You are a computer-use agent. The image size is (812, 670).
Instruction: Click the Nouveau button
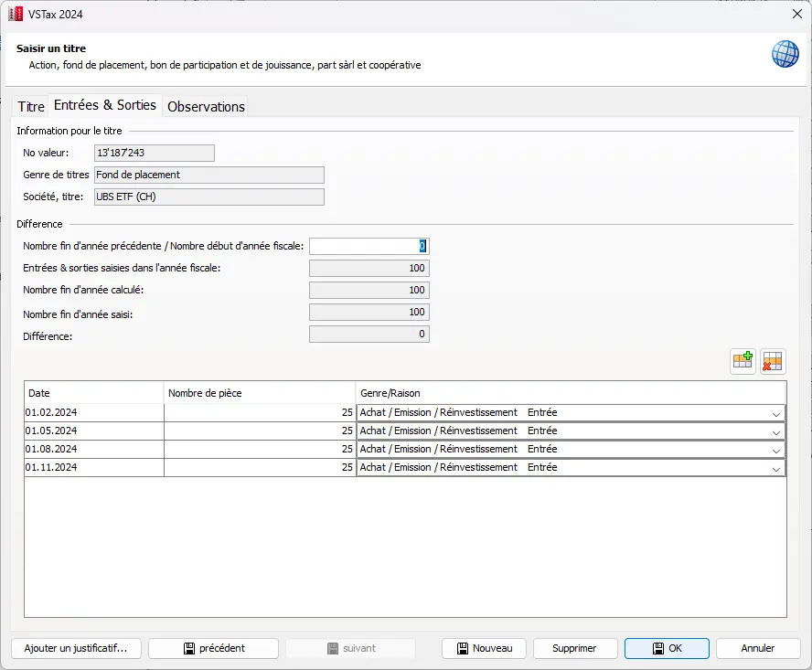(484, 648)
